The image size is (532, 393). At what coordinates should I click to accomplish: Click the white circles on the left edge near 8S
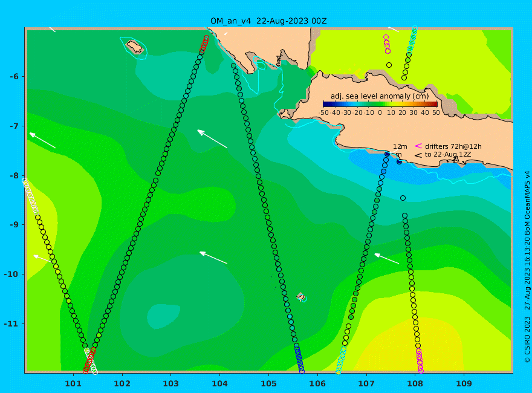[30, 197]
